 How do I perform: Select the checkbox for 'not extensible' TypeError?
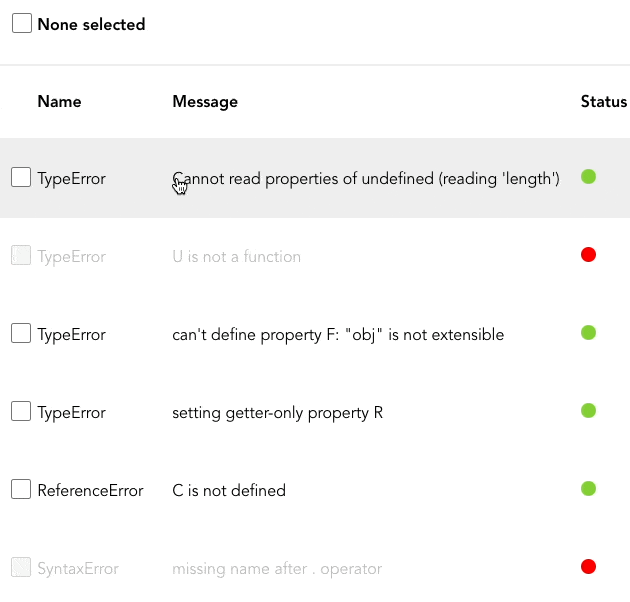point(21,334)
